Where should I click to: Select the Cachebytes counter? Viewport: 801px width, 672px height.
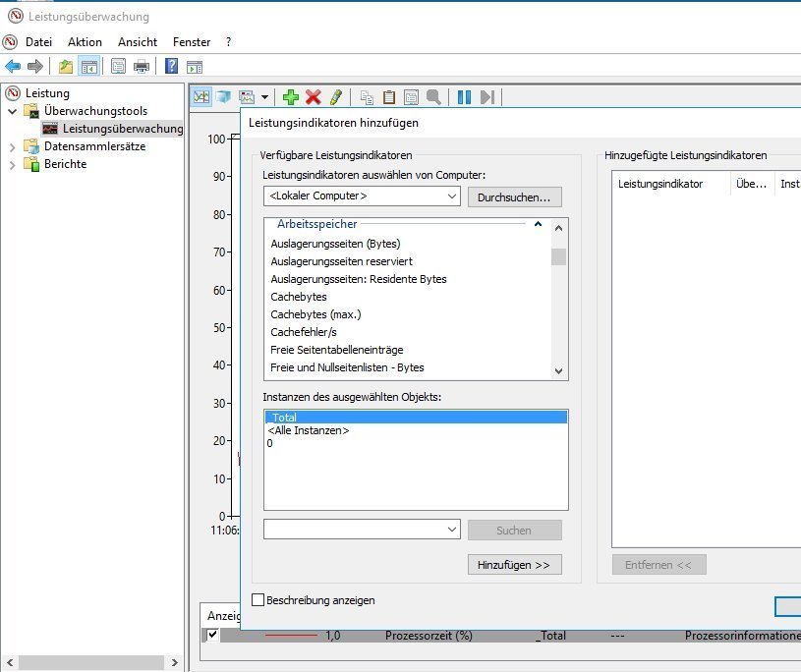[299, 297]
